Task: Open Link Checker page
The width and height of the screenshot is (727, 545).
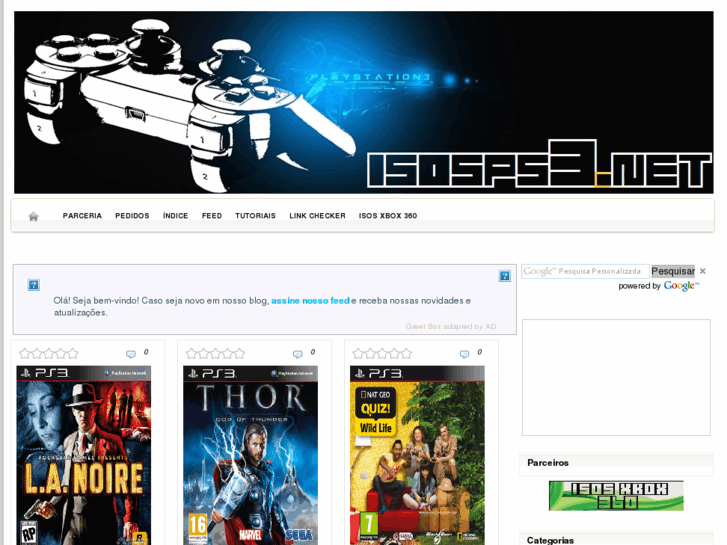Action: tap(317, 216)
